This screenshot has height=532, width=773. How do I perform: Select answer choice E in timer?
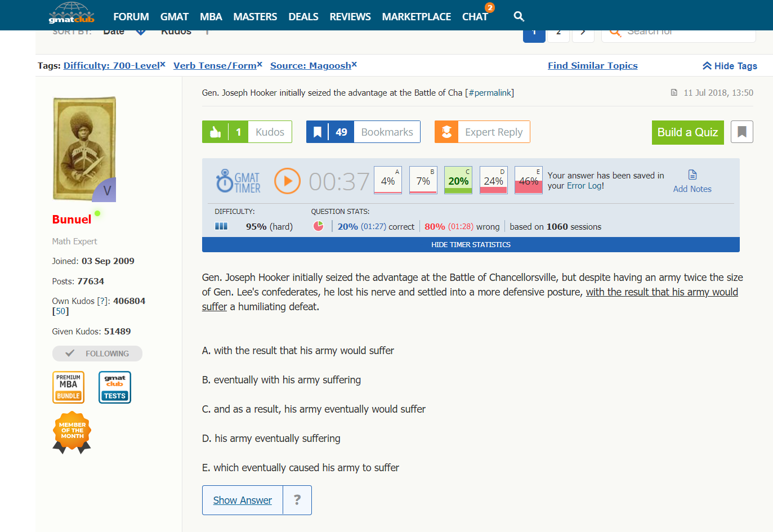(528, 181)
